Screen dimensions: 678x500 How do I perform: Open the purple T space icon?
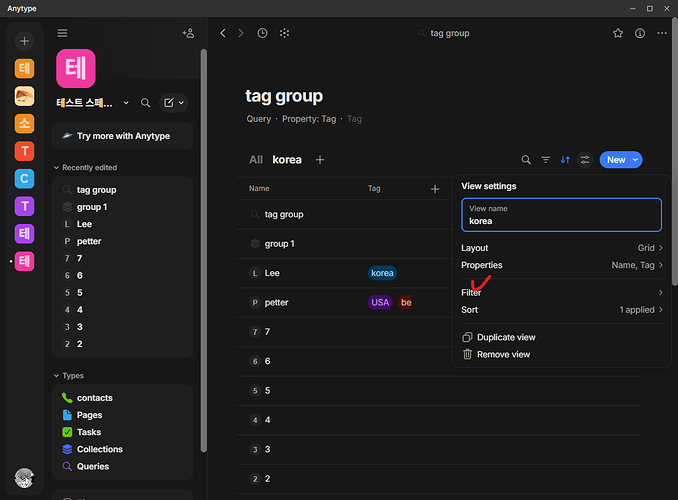pos(24,206)
